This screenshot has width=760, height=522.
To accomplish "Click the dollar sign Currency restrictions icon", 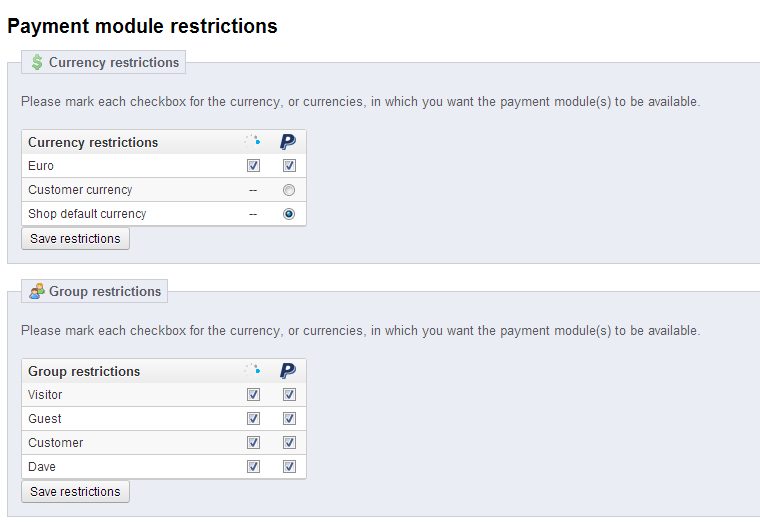I will click(x=37, y=62).
